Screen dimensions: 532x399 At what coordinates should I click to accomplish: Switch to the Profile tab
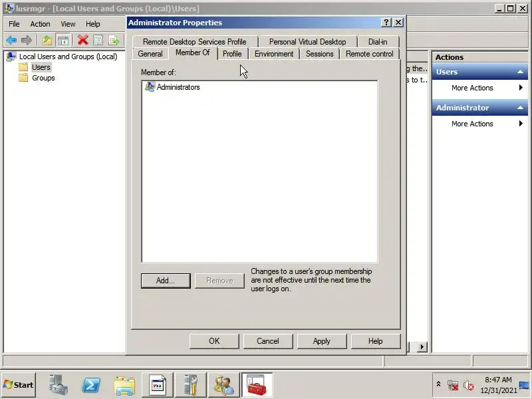coord(232,54)
